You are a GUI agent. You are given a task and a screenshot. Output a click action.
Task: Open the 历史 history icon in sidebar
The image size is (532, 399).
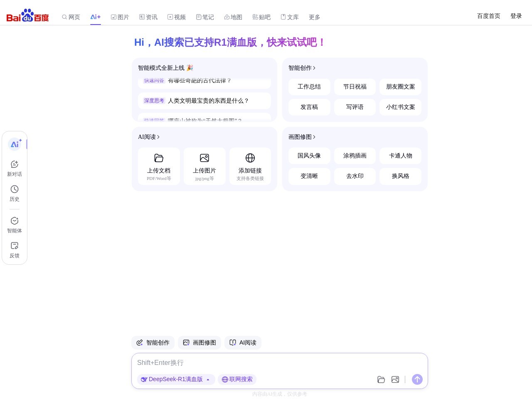click(x=15, y=189)
